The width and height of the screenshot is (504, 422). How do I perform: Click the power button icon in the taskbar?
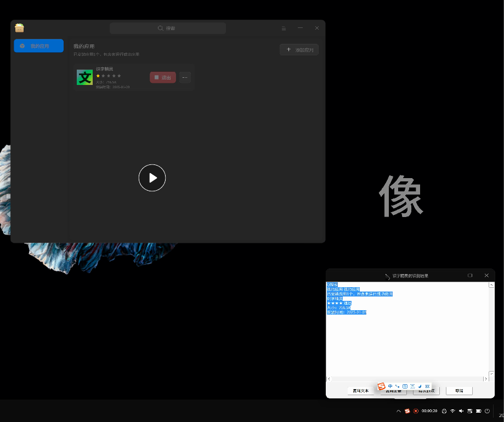pyautogui.click(x=488, y=411)
